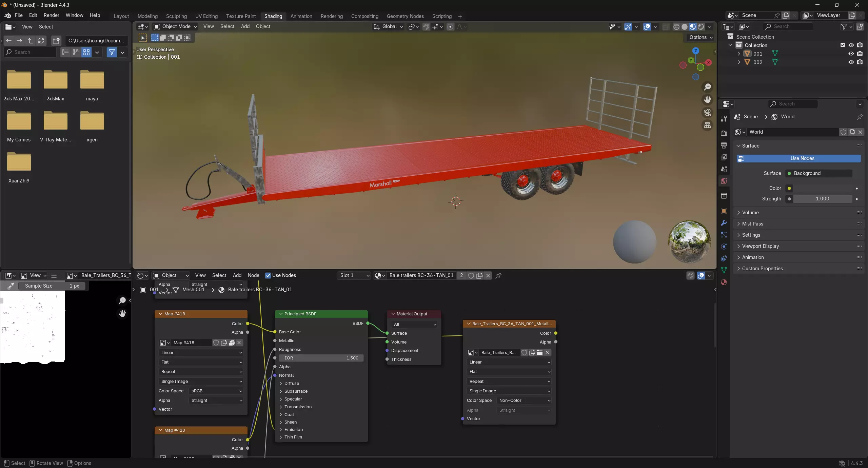Image resolution: width=868 pixels, height=468 pixels.
Task: Switch to UV Editing workspace tab
Action: pyautogui.click(x=206, y=16)
